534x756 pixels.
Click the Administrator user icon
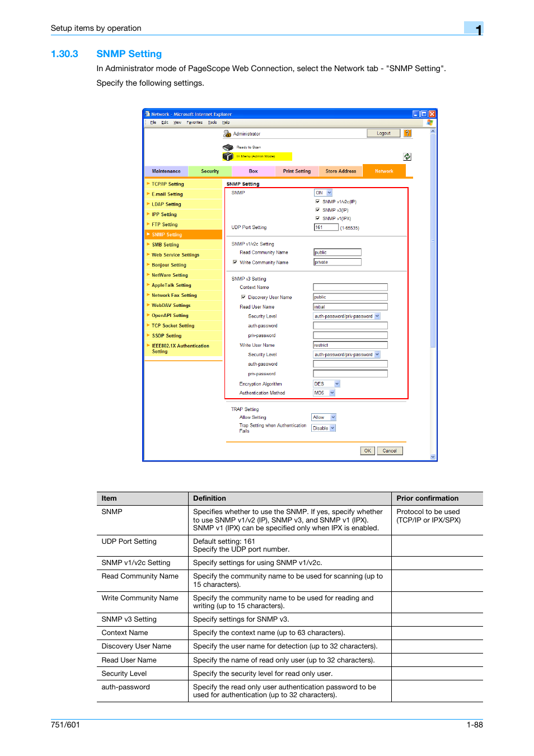click(227, 134)
